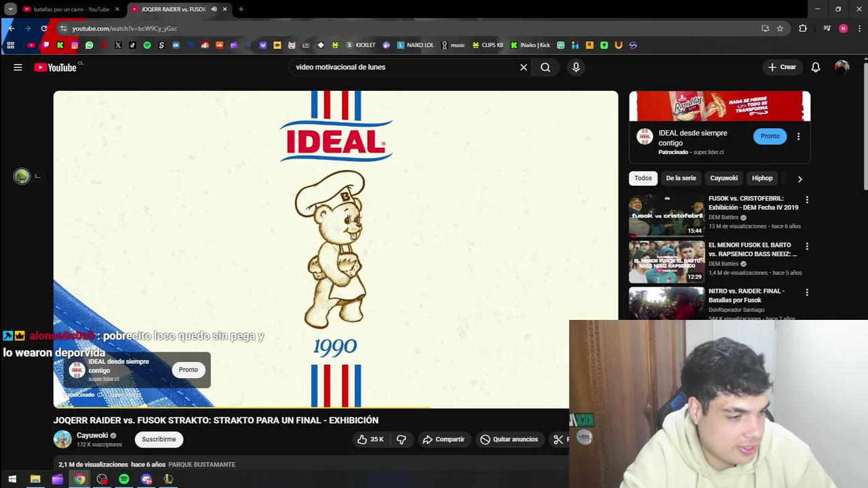The height and width of the screenshot is (488, 868).
Task: Subscribe to Cayuwoki with Suscribirse
Action: 159,439
